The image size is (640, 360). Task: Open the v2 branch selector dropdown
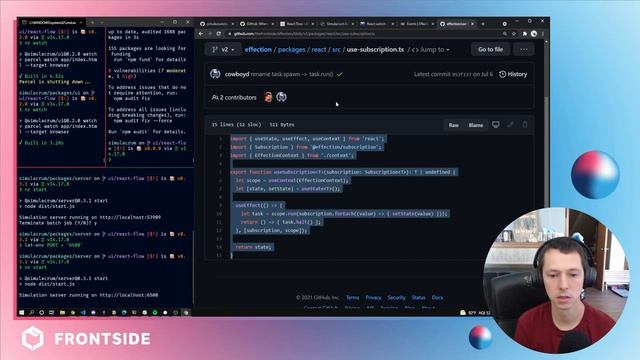[x=223, y=49]
